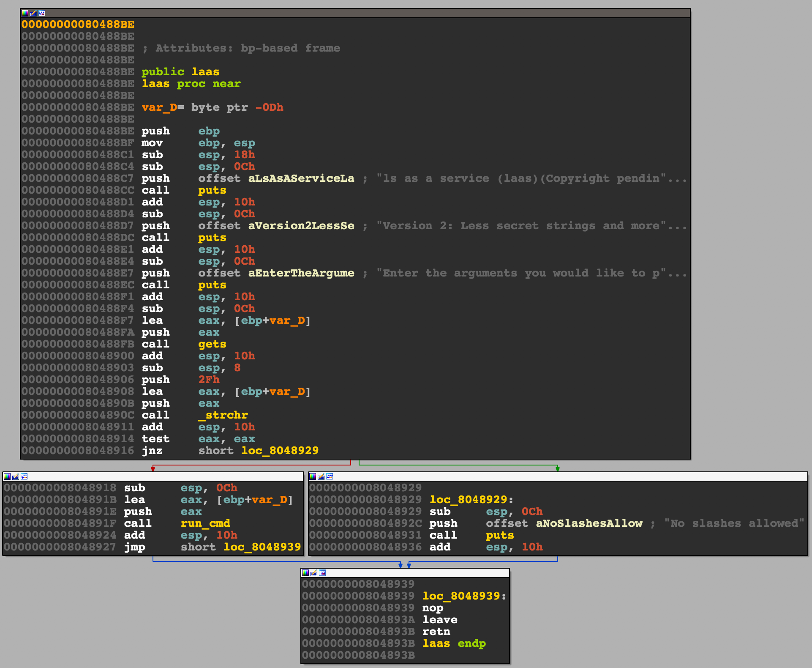Image resolution: width=812 pixels, height=668 pixels.
Task: Click 'sub esp, 0Ch' at address 08048918
Action: click(180, 488)
